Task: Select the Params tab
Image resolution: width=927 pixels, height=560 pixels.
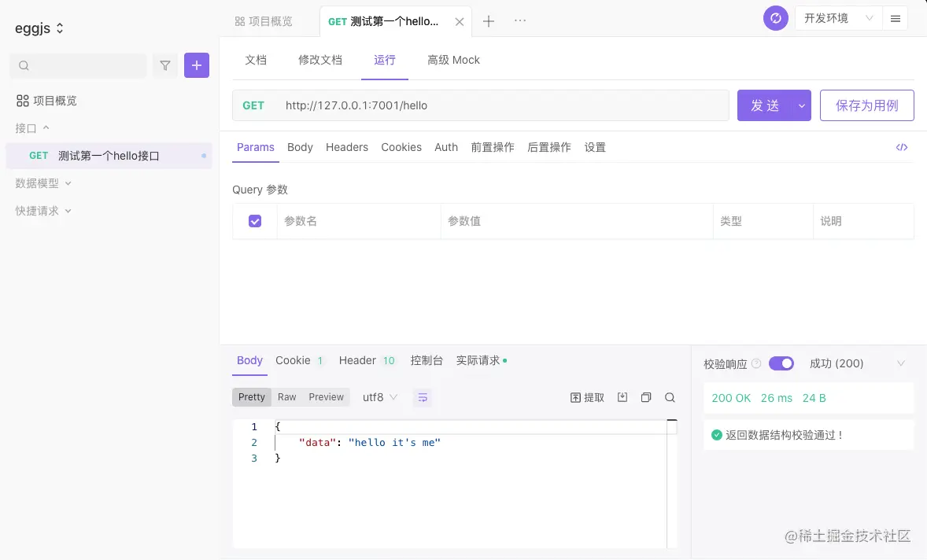Action: click(256, 147)
